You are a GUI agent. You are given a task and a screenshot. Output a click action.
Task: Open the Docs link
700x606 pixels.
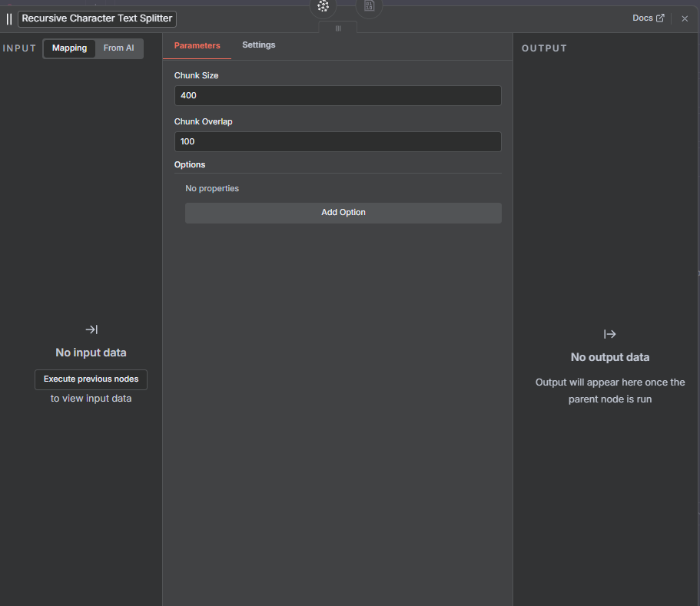[648, 18]
